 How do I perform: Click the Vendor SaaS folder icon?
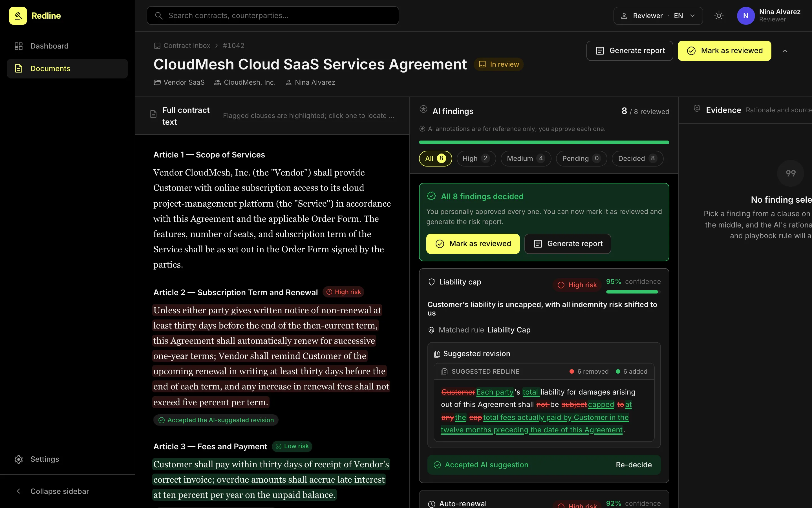pyautogui.click(x=157, y=82)
